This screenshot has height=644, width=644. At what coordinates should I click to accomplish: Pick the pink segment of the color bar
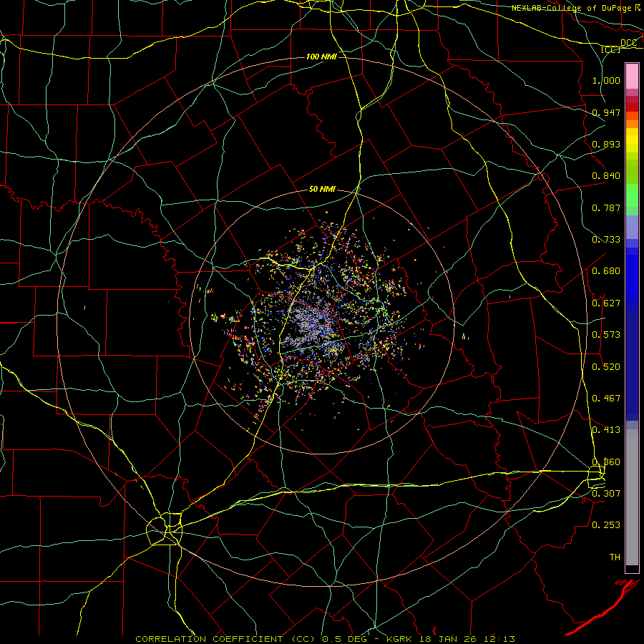tap(632, 77)
